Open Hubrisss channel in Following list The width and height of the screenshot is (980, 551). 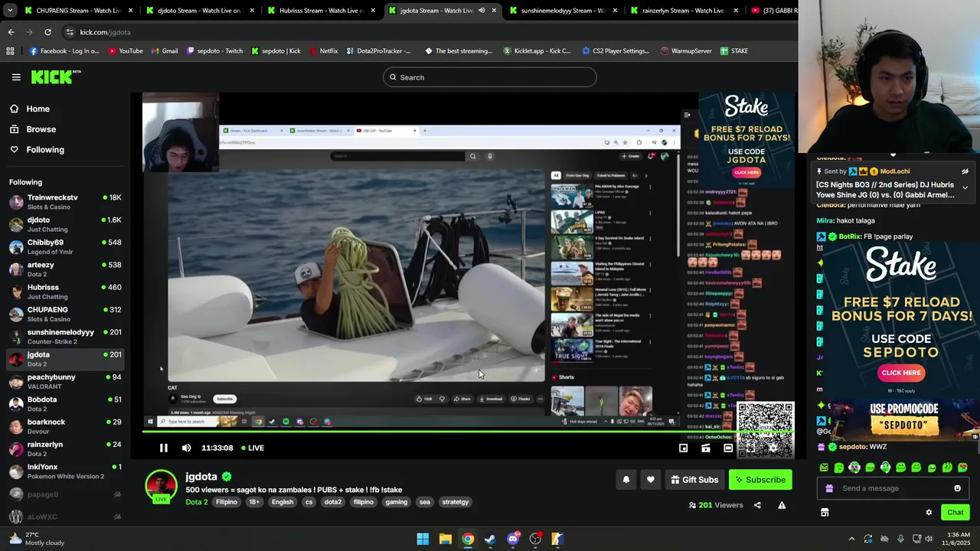65,292
